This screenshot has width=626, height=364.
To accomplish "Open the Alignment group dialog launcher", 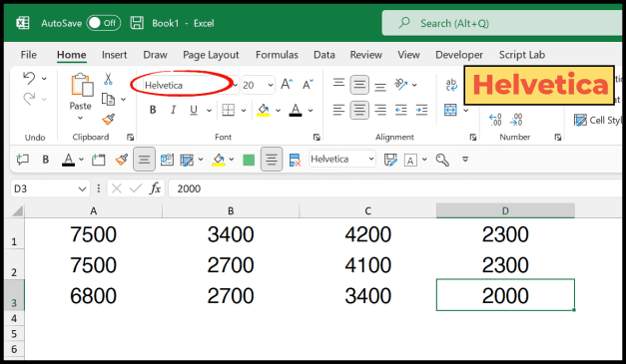I will point(473,138).
